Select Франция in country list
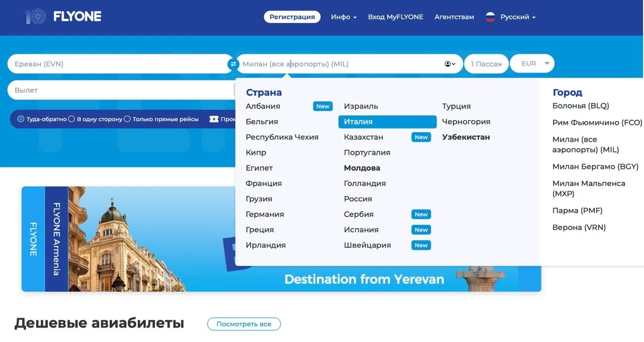This screenshot has width=644, height=342. tap(264, 184)
